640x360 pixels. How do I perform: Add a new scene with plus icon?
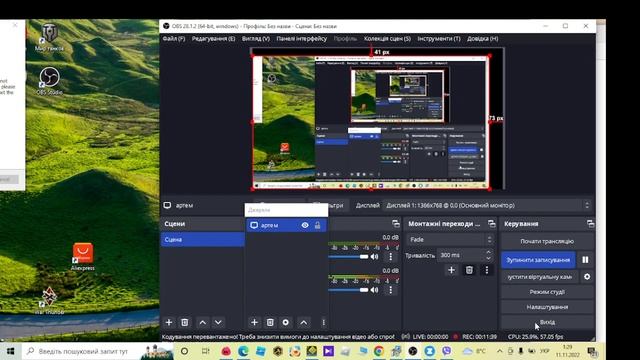click(169, 322)
